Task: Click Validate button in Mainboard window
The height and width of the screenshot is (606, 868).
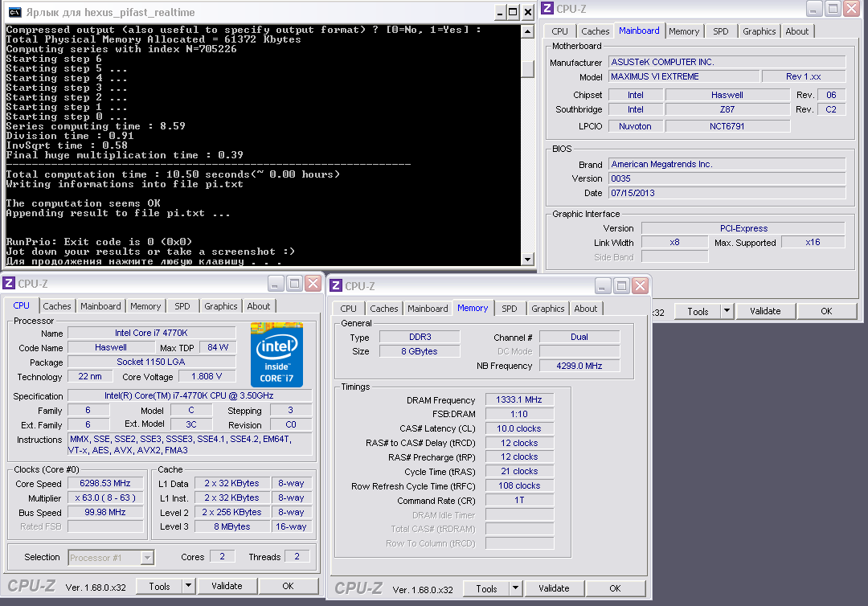Action: click(x=766, y=311)
